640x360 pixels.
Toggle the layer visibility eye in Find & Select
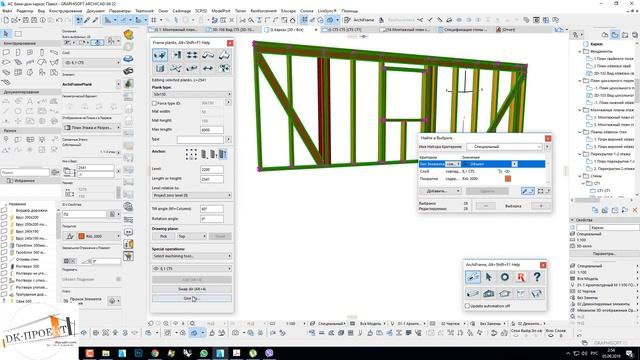point(507,171)
